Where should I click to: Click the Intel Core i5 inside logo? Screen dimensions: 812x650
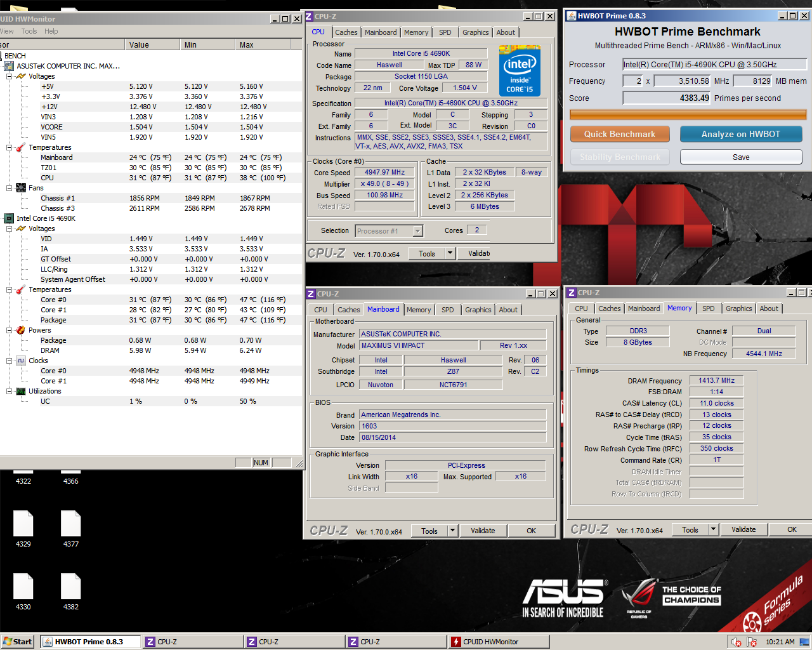click(519, 70)
